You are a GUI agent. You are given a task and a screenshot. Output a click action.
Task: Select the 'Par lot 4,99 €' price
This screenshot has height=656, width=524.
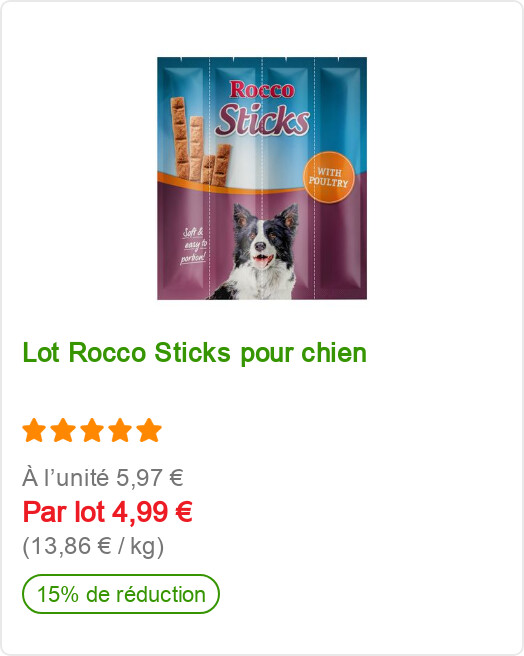(x=108, y=512)
